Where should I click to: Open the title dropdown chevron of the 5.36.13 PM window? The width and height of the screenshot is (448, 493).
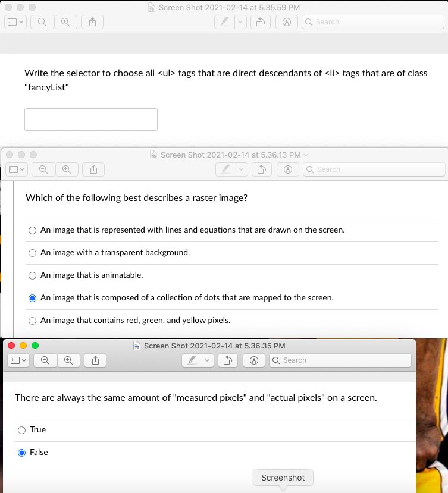(306, 155)
